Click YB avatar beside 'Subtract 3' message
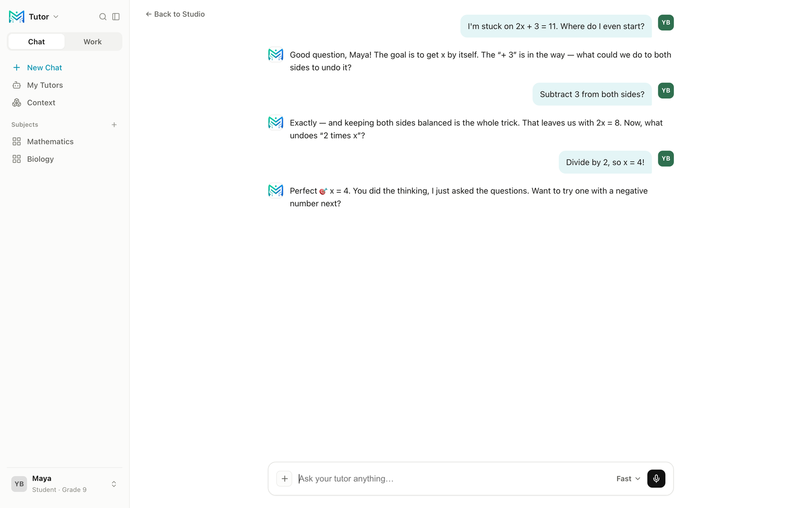 point(666,90)
